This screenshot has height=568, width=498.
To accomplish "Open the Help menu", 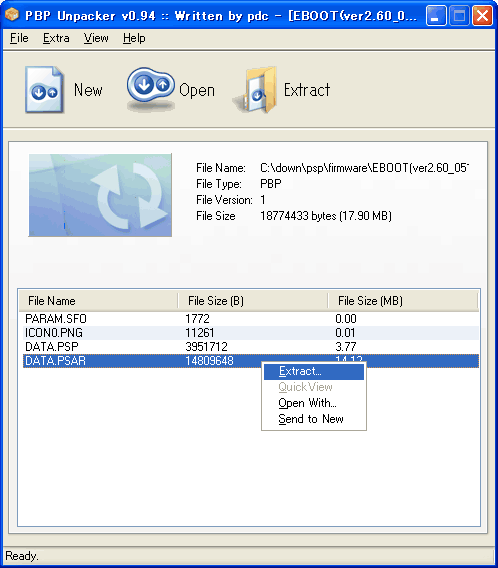I will [x=134, y=38].
